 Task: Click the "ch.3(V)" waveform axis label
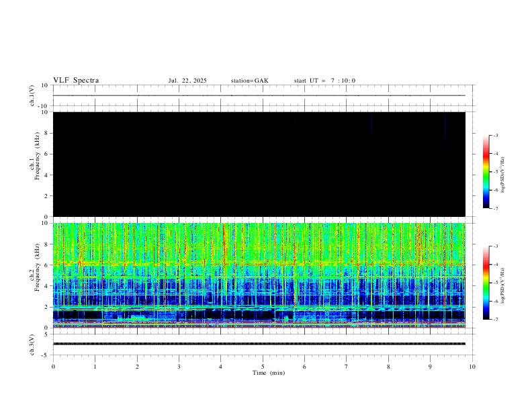pos(32,345)
